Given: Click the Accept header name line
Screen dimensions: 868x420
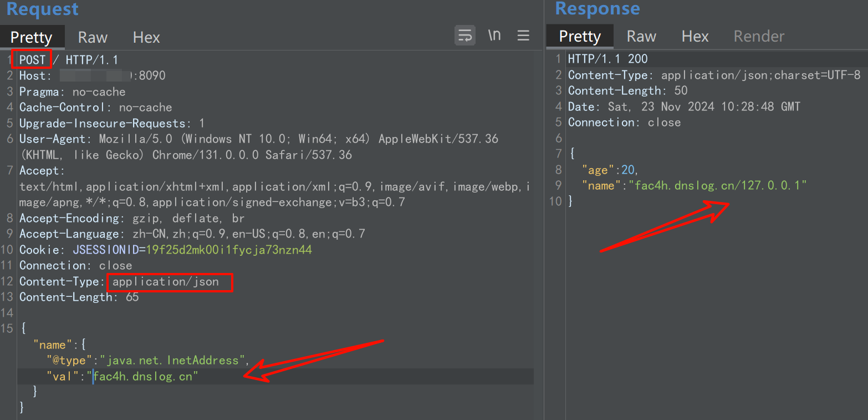Looking at the screenshot, I should click(42, 170).
